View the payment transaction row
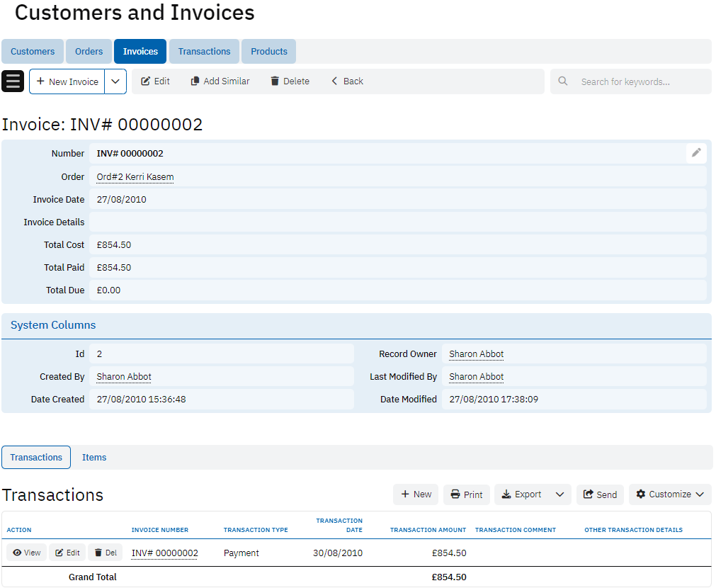Viewport: 716px width, 588px height. pos(27,553)
